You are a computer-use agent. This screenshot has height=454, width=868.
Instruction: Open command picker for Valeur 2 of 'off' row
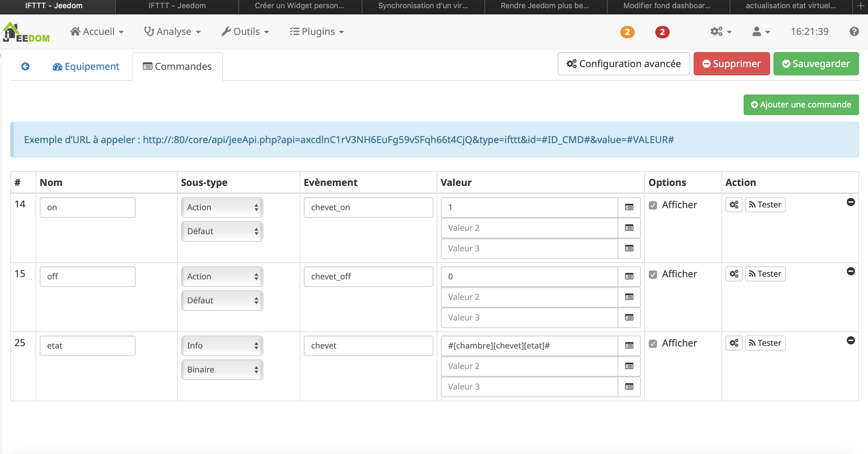(x=629, y=297)
